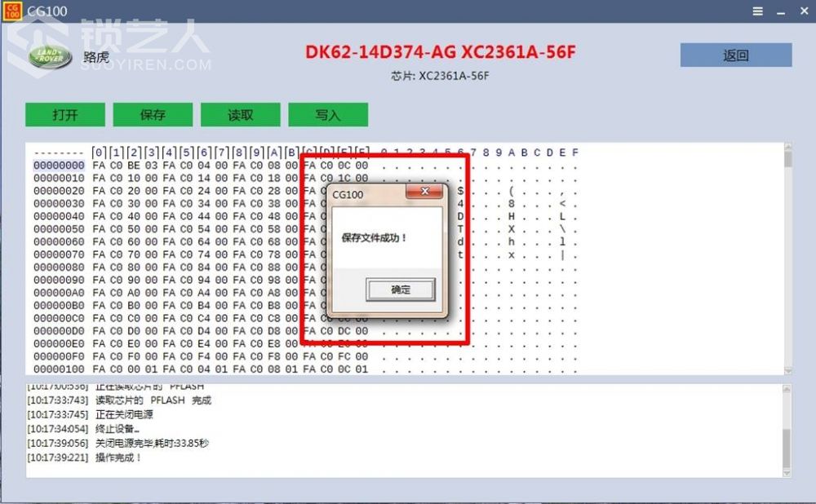
Task: Click the green 保存 (save) button
Action: coord(153,114)
